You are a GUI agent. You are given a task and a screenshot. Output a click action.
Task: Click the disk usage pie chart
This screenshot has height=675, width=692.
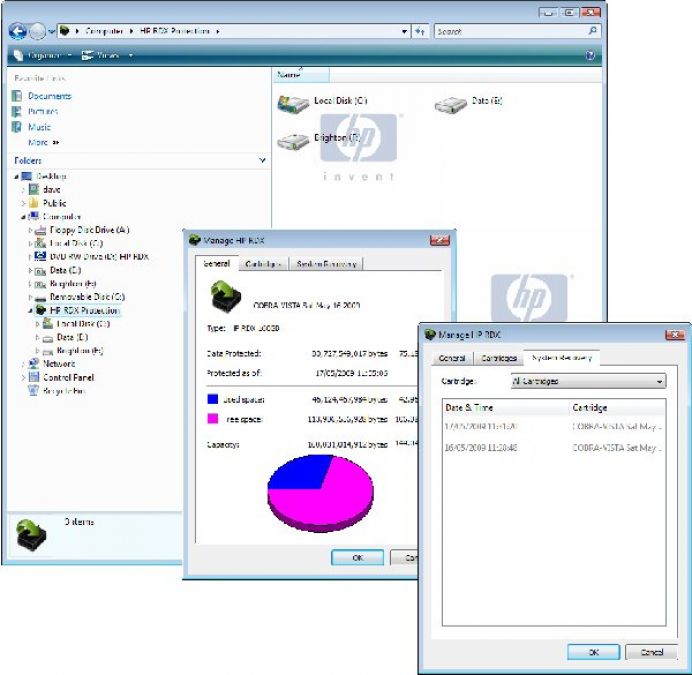tap(321, 493)
